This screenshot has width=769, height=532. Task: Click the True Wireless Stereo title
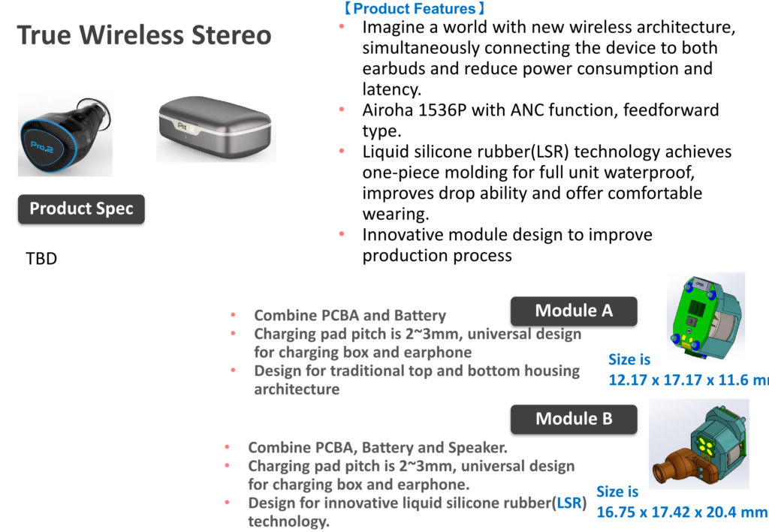144,35
